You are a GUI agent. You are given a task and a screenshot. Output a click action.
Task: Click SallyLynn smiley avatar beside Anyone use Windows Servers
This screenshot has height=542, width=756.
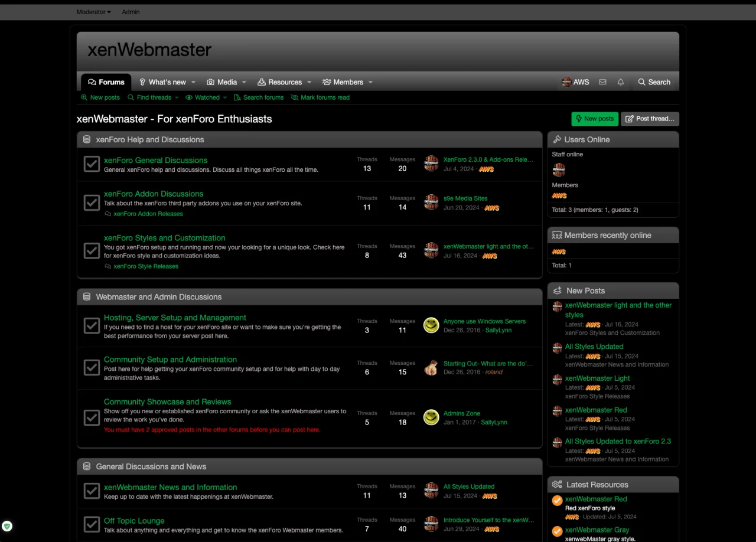431,325
